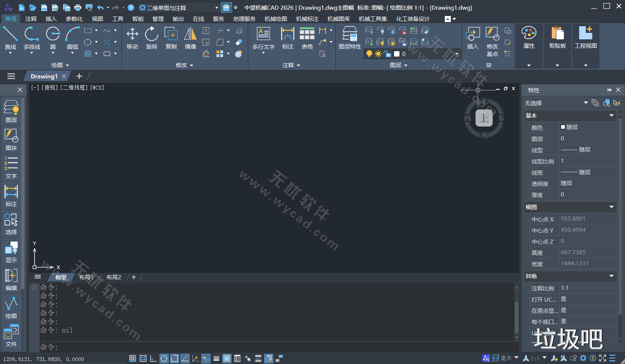Open the 图块 tool in left sidebar

11,139
